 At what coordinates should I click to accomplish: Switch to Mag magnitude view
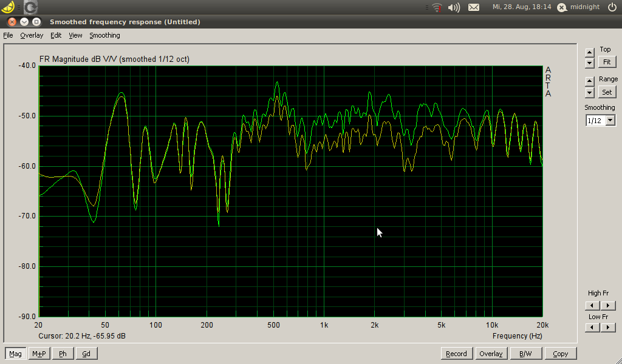(15, 354)
